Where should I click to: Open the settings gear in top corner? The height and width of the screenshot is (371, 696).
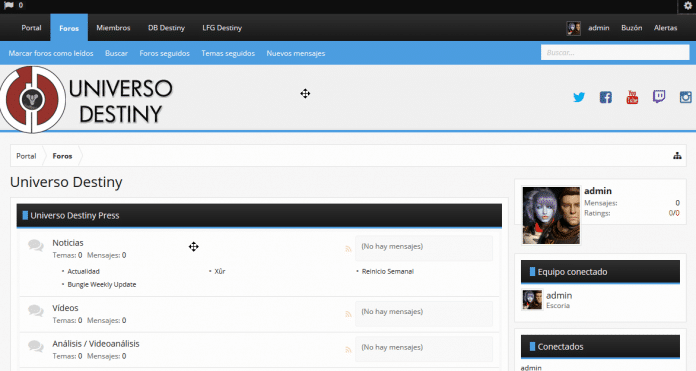(x=688, y=6)
